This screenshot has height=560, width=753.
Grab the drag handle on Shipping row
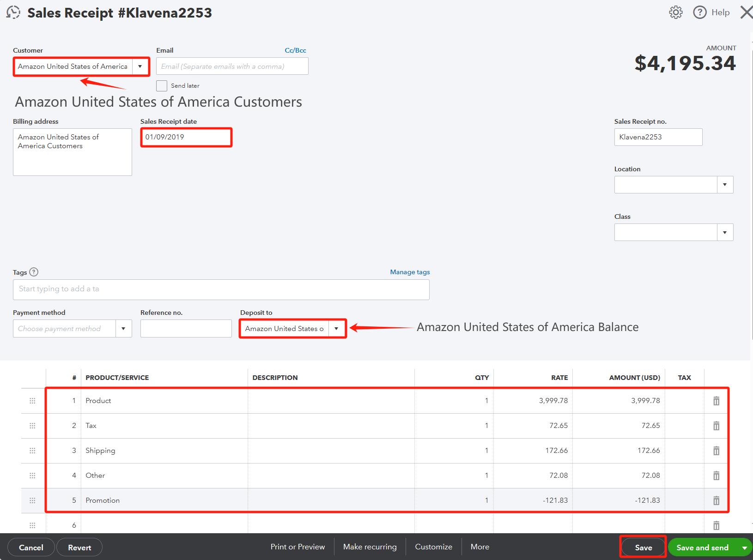pos(32,451)
